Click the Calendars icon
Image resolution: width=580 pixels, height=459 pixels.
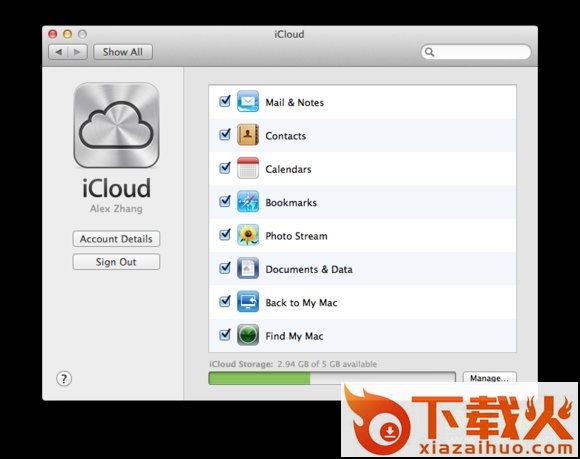tap(247, 168)
